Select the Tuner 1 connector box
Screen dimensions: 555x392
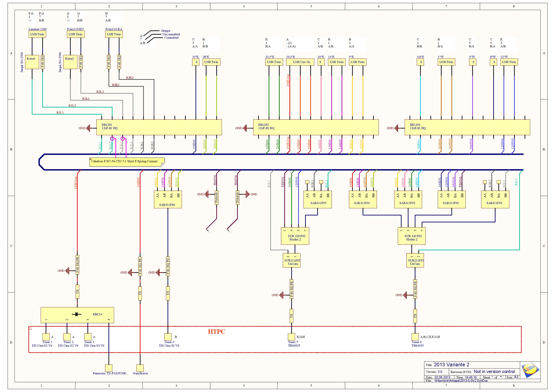point(46,337)
